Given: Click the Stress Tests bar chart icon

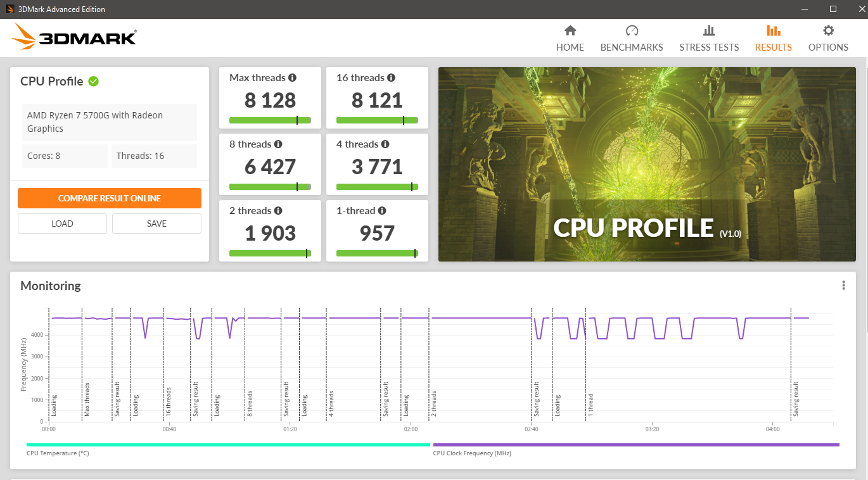Looking at the screenshot, I should point(709,30).
